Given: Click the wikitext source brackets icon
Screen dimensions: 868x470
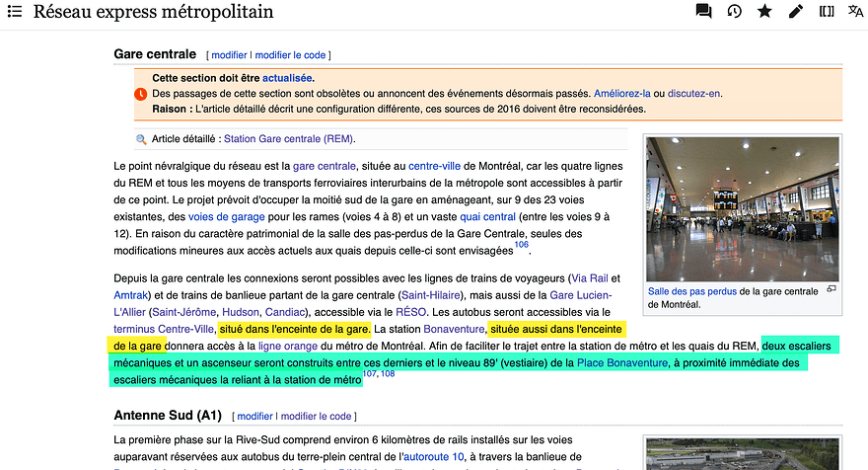Looking at the screenshot, I should (x=826, y=12).
